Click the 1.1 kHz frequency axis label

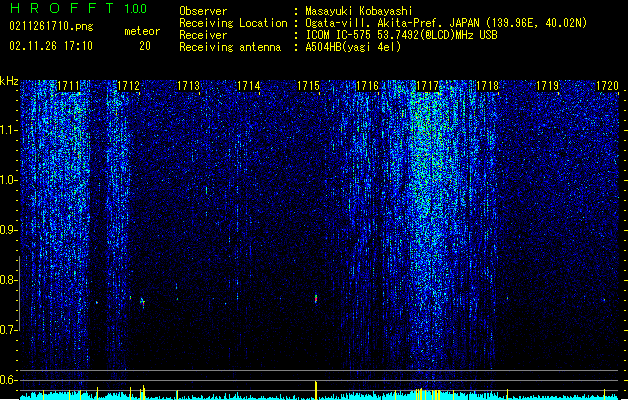click(9, 130)
